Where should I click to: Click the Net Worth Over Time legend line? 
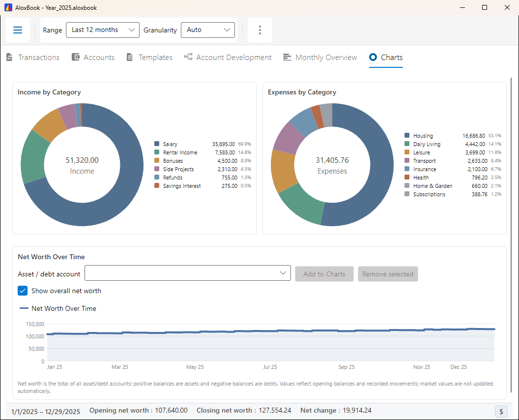coord(24,308)
